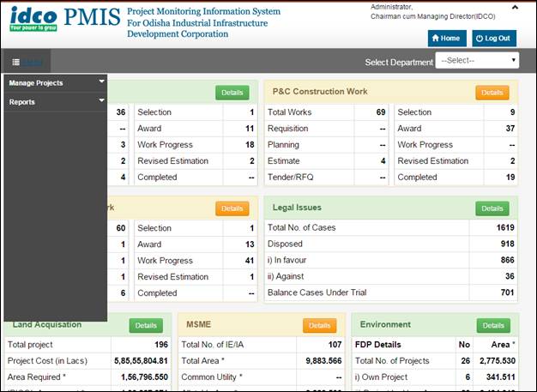
Task: Click the FDP Details header
Action: point(378,345)
